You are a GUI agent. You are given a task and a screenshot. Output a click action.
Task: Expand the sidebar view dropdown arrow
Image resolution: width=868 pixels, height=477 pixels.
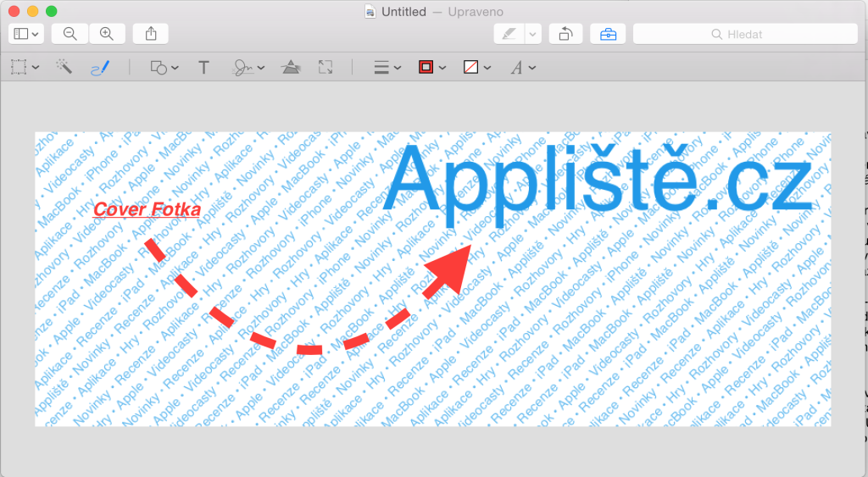click(36, 34)
